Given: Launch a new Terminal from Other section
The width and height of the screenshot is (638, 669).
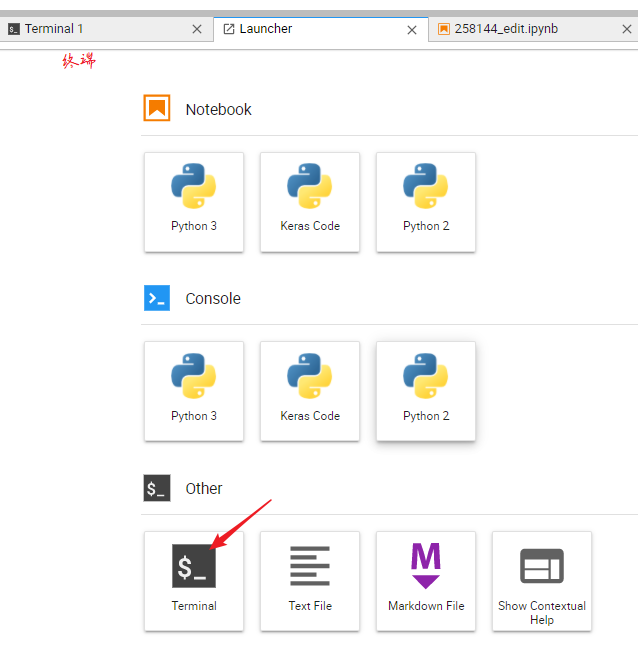Looking at the screenshot, I should 194,581.
